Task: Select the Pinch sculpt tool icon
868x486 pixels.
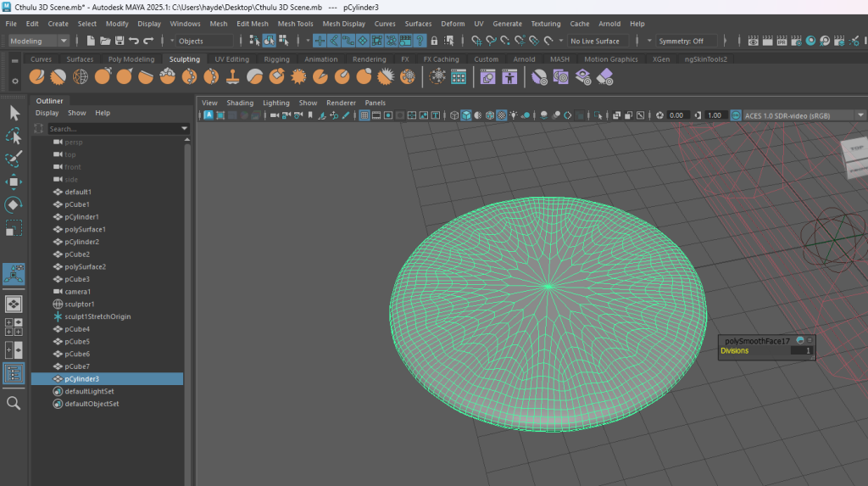Action: (x=124, y=76)
